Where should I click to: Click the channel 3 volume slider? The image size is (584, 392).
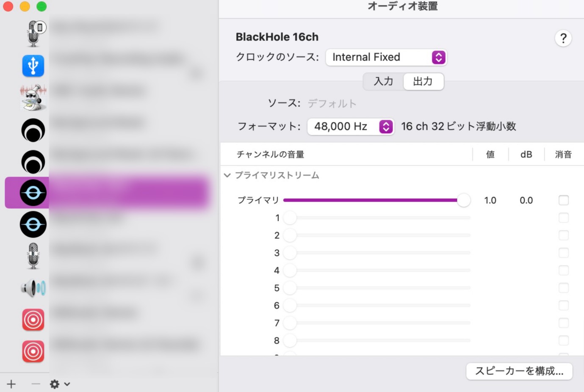pyautogui.click(x=377, y=253)
